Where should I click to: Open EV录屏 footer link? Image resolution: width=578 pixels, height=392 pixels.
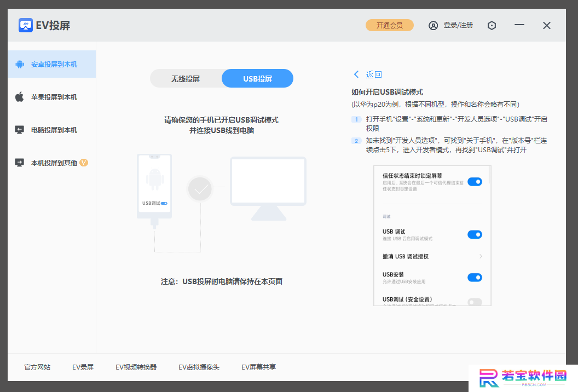coord(83,367)
